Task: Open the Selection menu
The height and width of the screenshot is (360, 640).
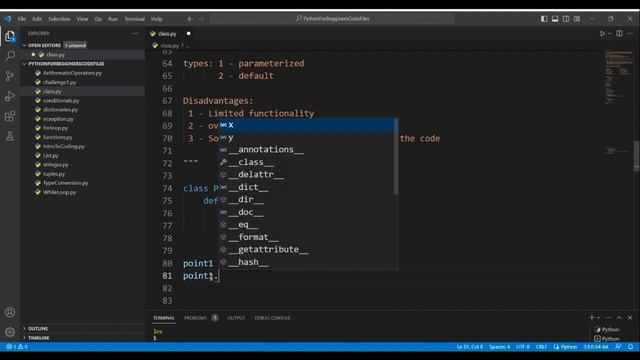Action: tap(59, 19)
